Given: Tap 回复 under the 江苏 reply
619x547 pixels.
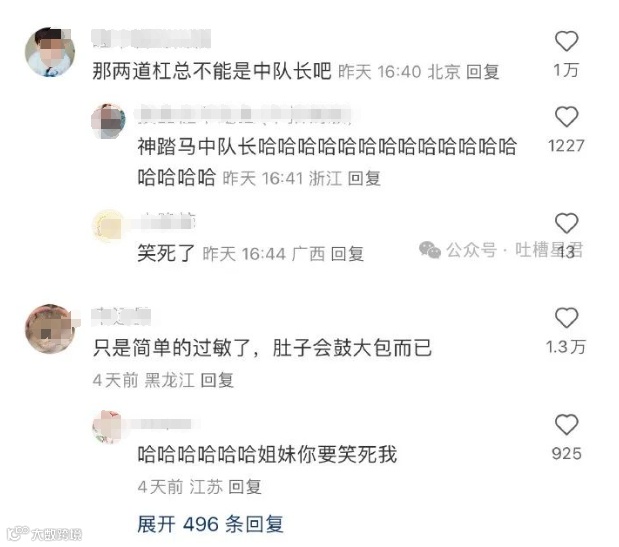Looking at the screenshot, I should 245,487.
